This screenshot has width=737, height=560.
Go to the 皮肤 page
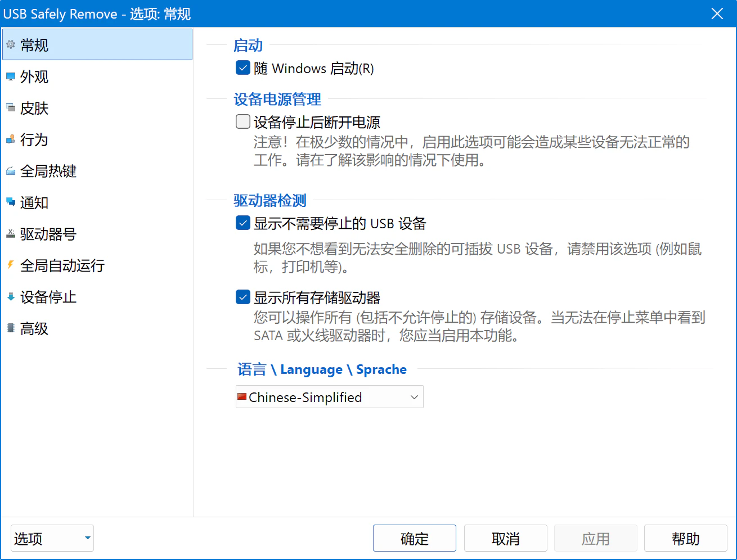click(x=97, y=108)
